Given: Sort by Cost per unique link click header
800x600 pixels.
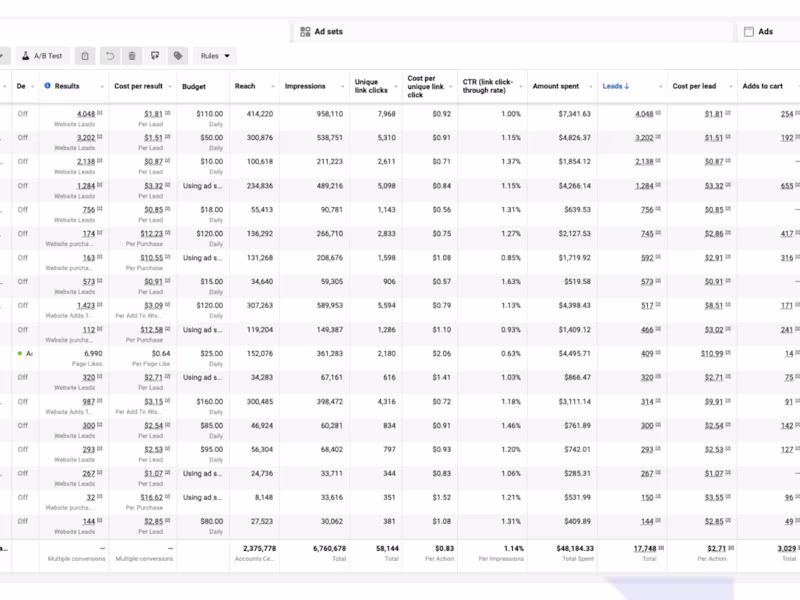Looking at the screenshot, I should pyautogui.click(x=426, y=86).
